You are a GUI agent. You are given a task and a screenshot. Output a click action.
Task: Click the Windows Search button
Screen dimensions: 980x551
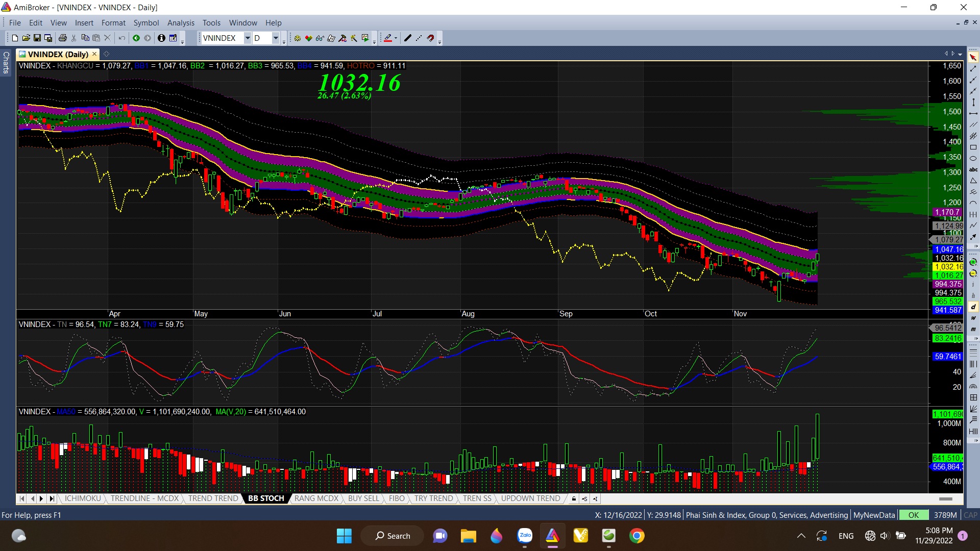[x=393, y=536]
